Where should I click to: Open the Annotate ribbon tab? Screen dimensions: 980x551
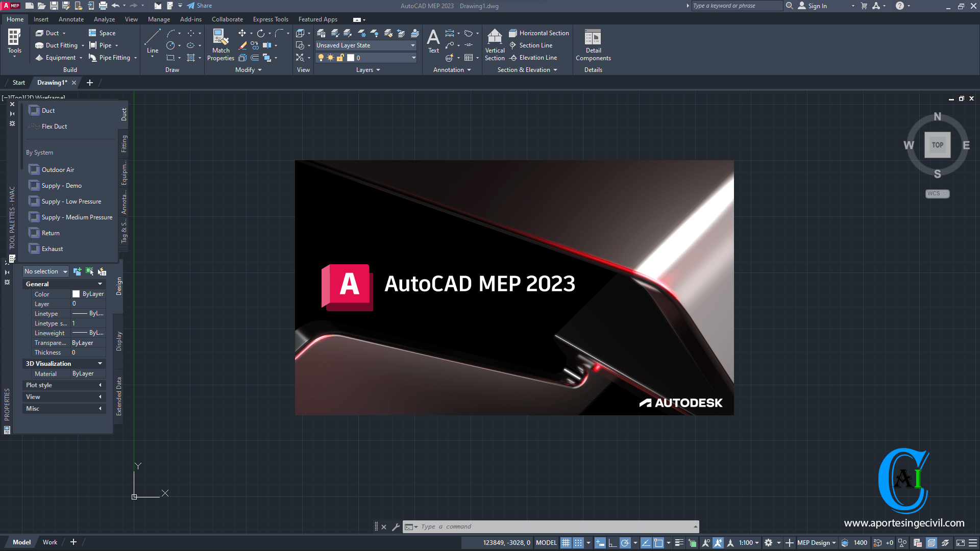click(71, 19)
